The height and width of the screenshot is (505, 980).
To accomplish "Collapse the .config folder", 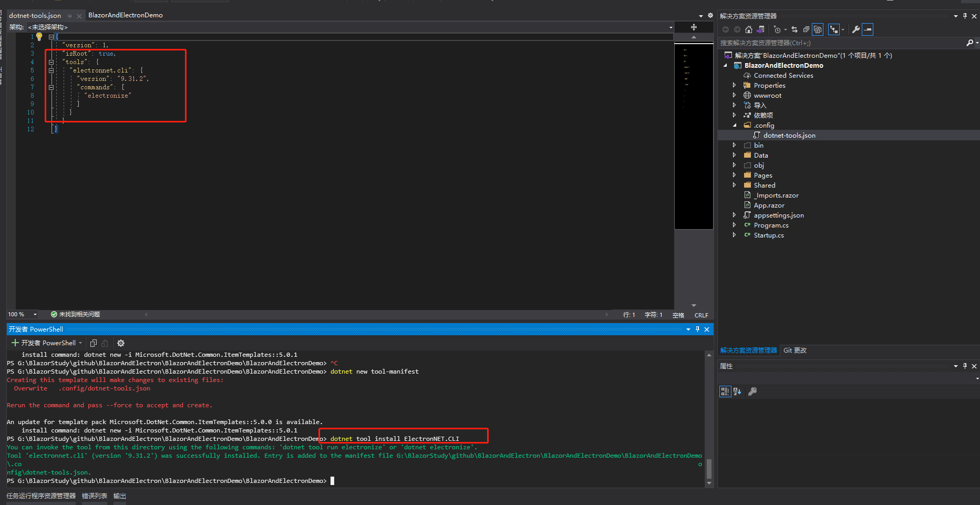I will coord(735,125).
